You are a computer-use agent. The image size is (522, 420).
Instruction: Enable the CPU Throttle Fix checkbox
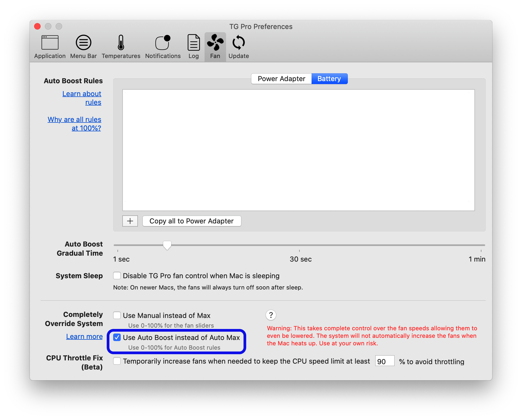(x=117, y=361)
